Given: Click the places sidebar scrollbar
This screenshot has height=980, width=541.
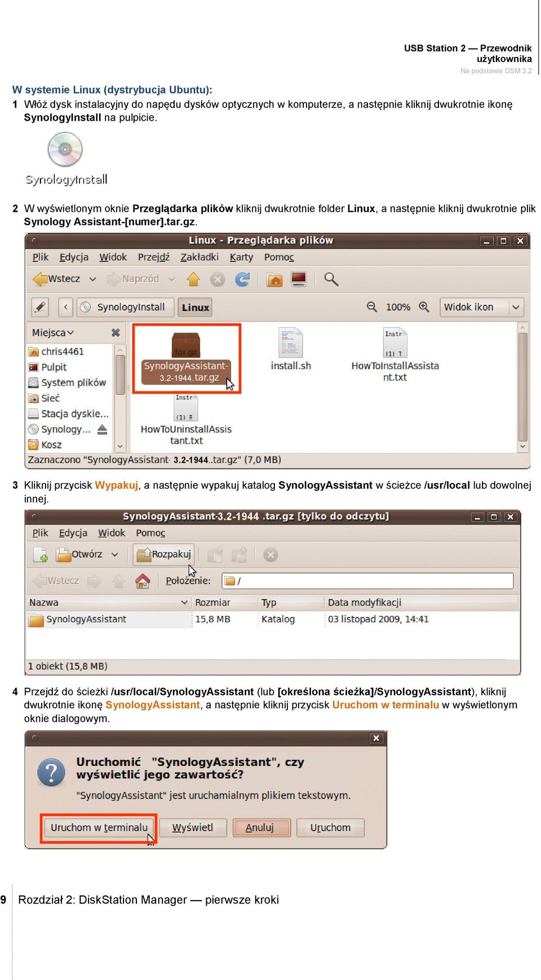Looking at the screenshot, I should 120,398.
